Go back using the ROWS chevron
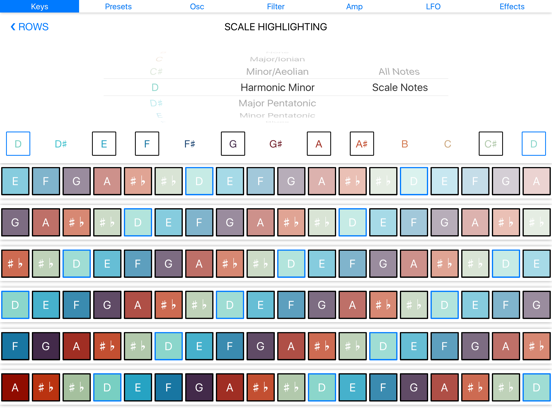This screenshot has height=414, width=552. (x=30, y=27)
